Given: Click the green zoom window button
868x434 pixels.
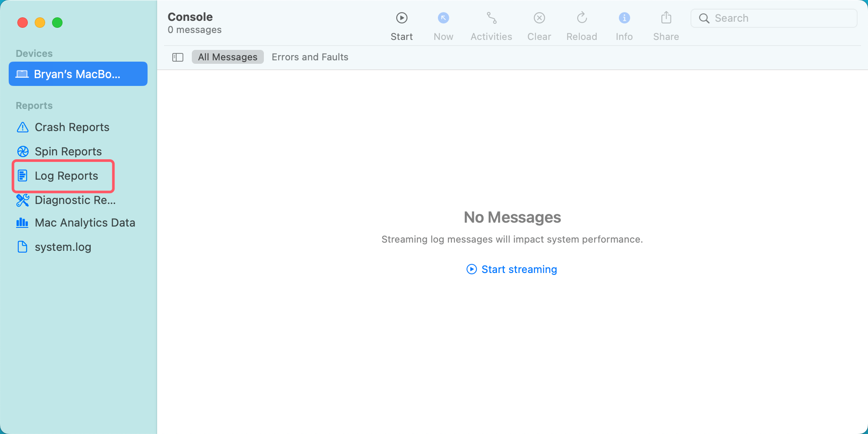Looking at the screenshot, I should pos(57,23).
